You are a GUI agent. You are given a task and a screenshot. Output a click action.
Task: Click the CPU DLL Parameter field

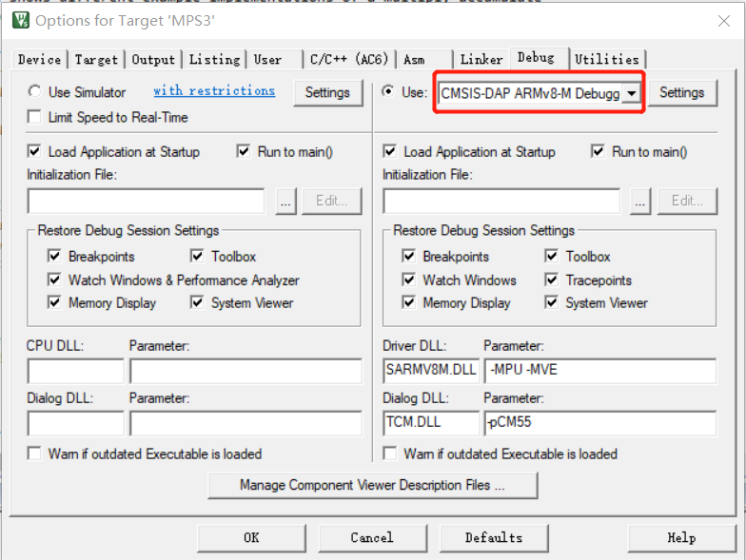(245, 371)
